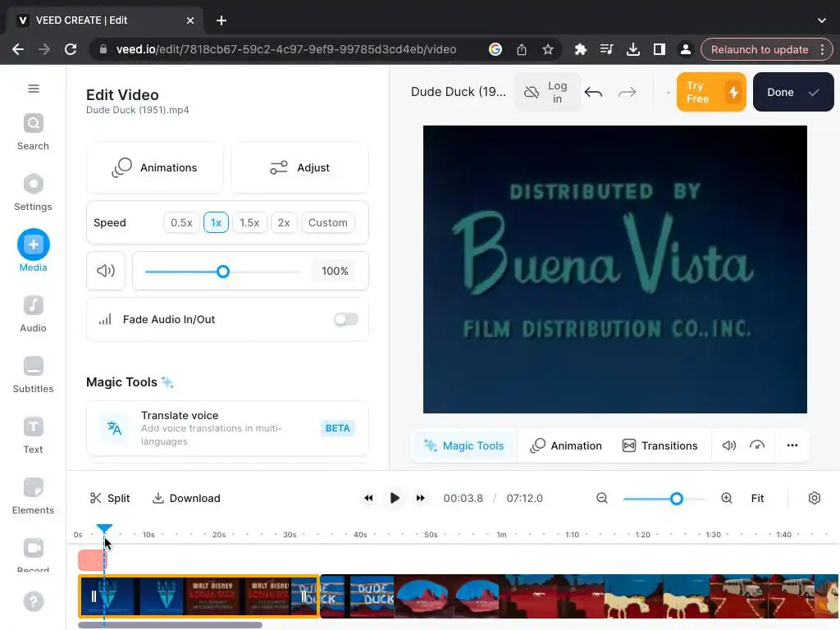Click the Download button in timeline toolbar
Viewport: 840px width, 630px height.
186,498
